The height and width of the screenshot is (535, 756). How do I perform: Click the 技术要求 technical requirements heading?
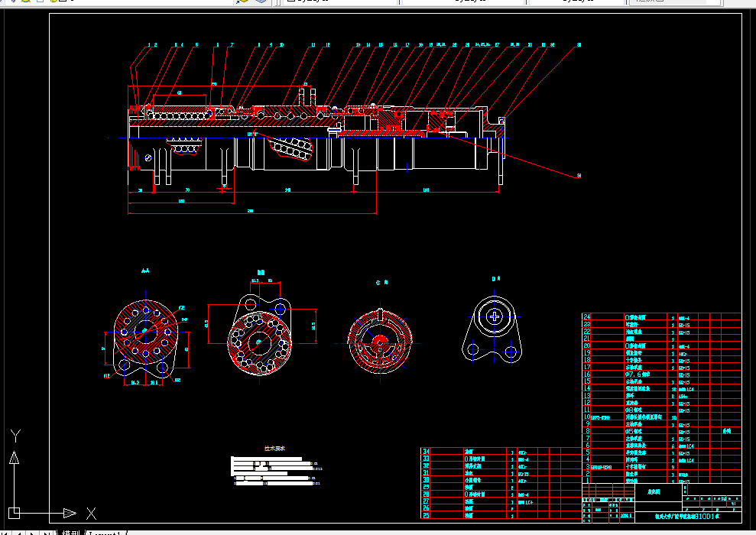[x=275, y=448]
